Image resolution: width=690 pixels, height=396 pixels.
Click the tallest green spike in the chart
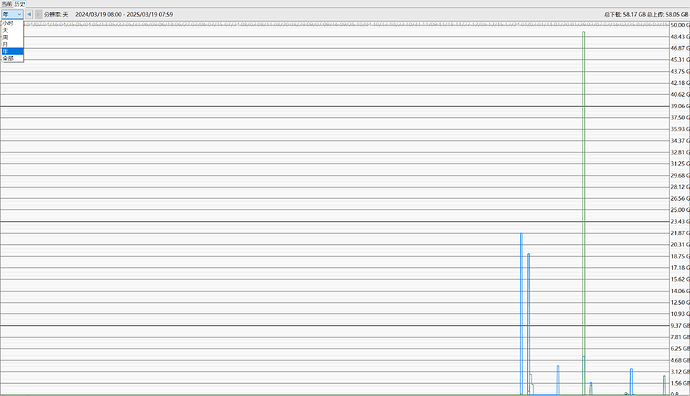click(x=584, y=213)
